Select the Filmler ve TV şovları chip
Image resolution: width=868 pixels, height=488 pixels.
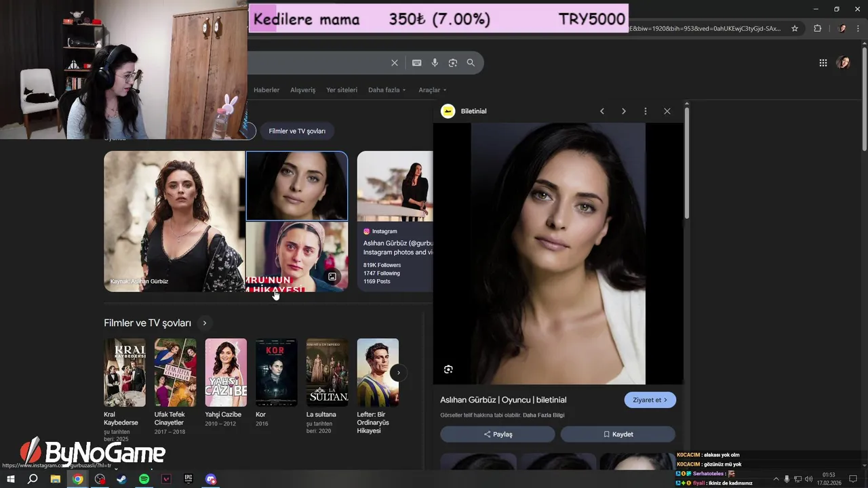coord(297,131)
